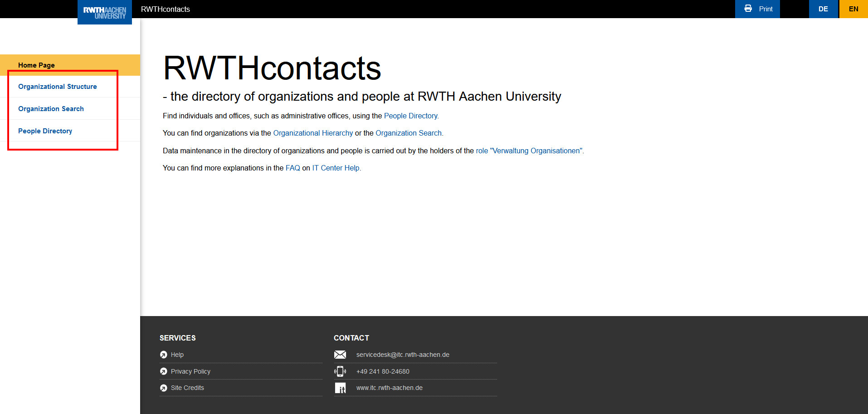Click the role "Verwaltung Organisationen" link
Viewport: 868px width, 414px height.
click(530, 151)
